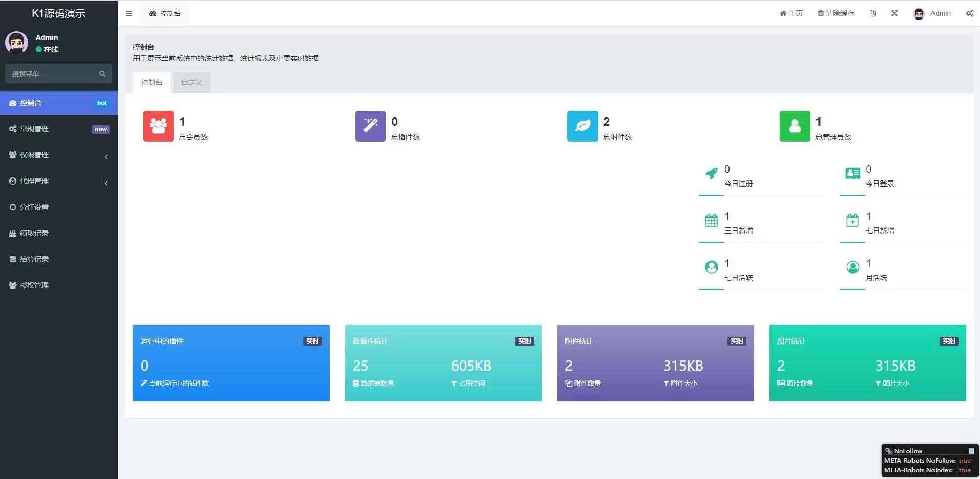The height and width of the screenshot is (479, 980).
Task: Click the 在线 online status under Admin
Action: 47,49
